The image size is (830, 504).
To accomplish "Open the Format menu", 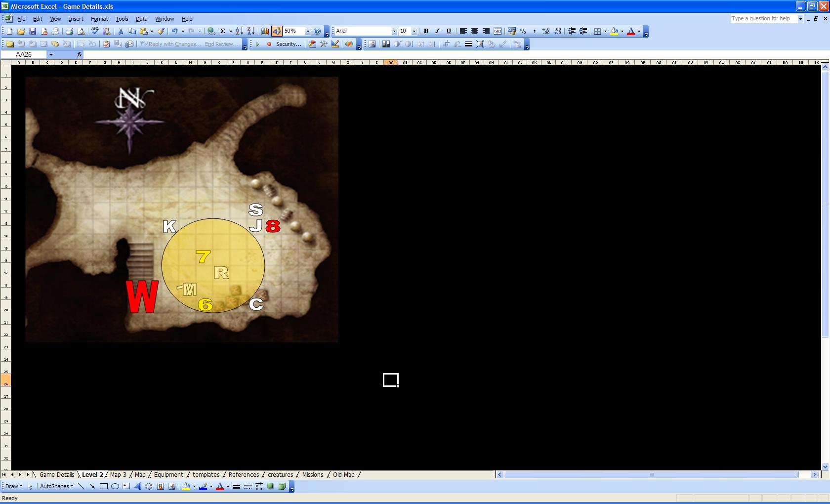I will [99, 19].
